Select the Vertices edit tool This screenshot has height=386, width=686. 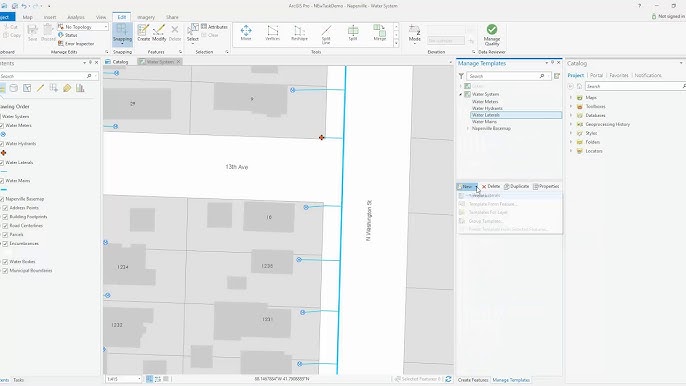pos(273,33)
